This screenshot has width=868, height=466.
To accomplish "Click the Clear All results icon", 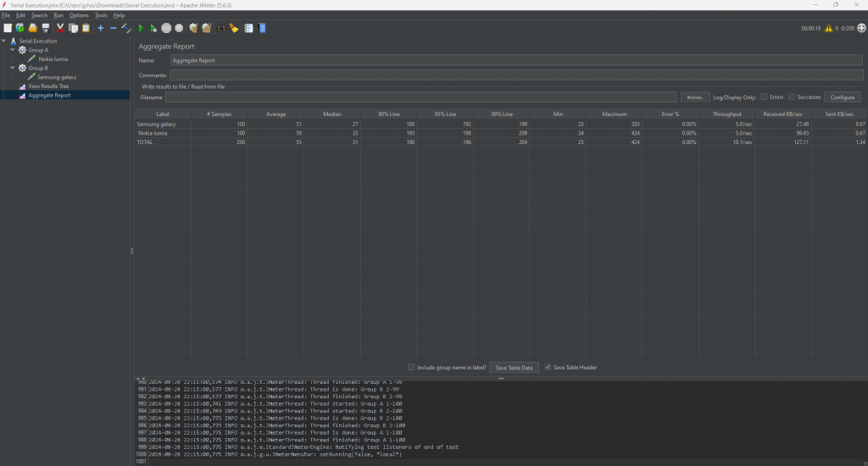I will 207,28.
